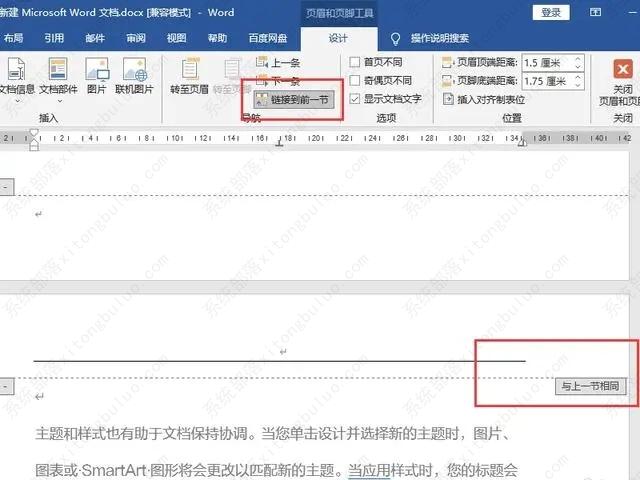This screenshot has height=480, width=640.
Task: Click the body text paragraph starting 主题和样式
Action: click(x=273, y=433)
